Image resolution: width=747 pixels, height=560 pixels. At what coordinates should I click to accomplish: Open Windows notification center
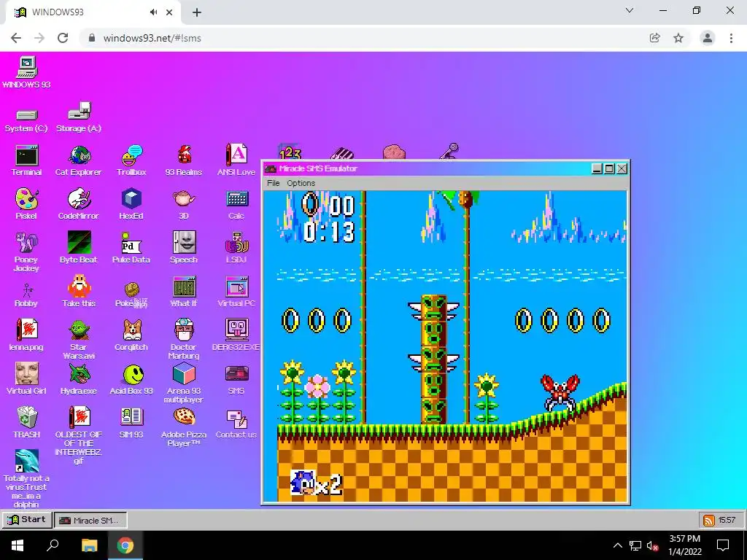tap(723, 545)
